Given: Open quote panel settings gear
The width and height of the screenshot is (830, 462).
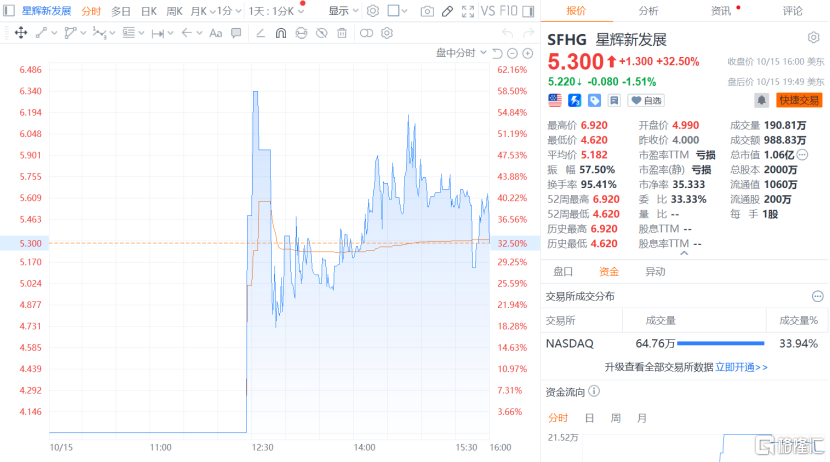Looking at the screenshot, I should point(814,38).
